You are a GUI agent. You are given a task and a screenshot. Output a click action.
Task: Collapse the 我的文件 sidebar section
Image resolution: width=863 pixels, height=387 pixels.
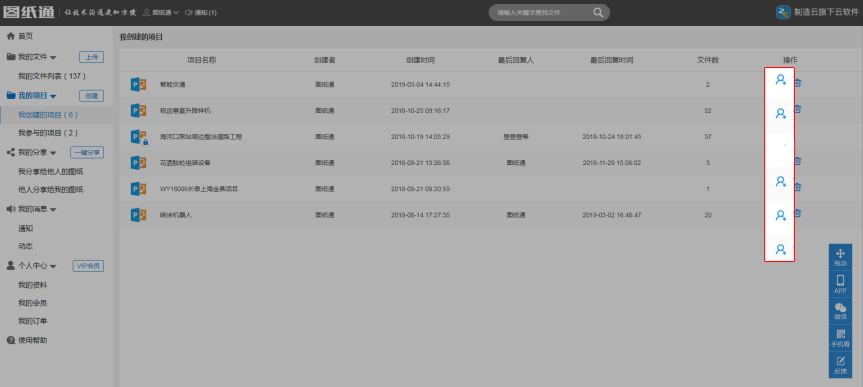point(53,57)
